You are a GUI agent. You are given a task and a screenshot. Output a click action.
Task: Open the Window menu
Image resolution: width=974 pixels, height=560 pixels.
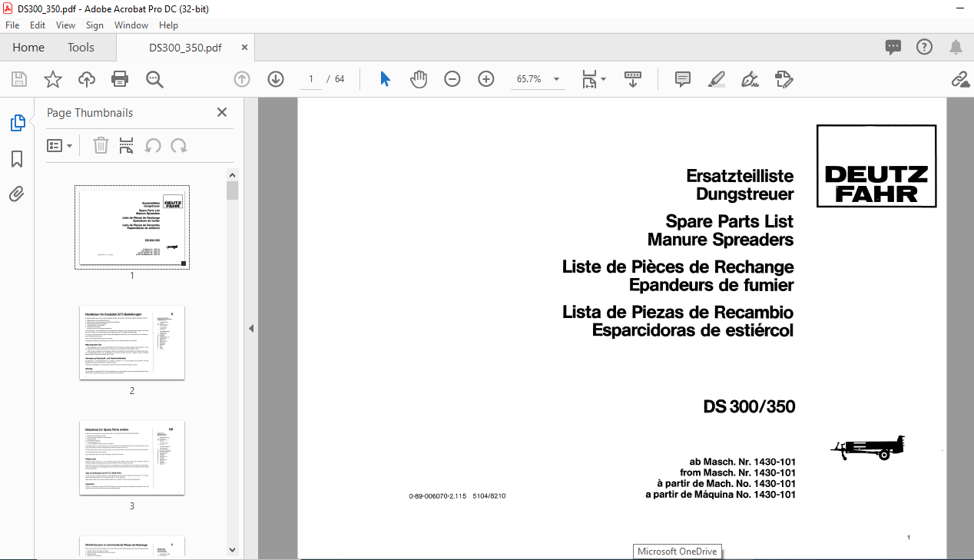click(131, 25)
